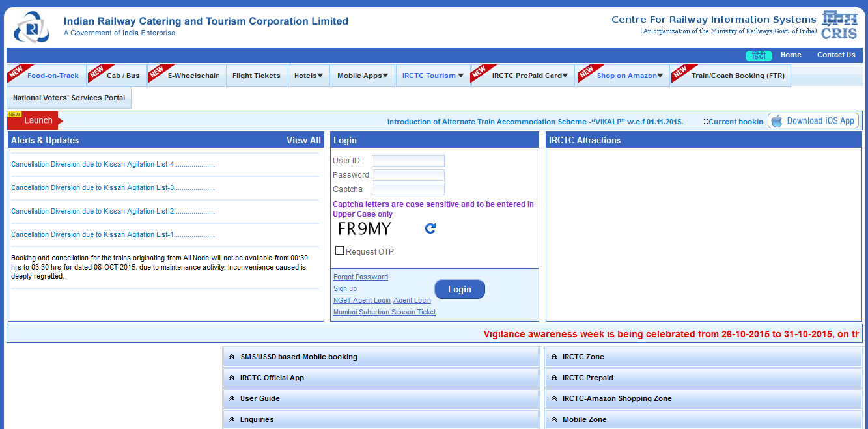The height and width of the screenshot is (429, 868).
Task: Click the Download iOS App button
Action: (813, 121)
